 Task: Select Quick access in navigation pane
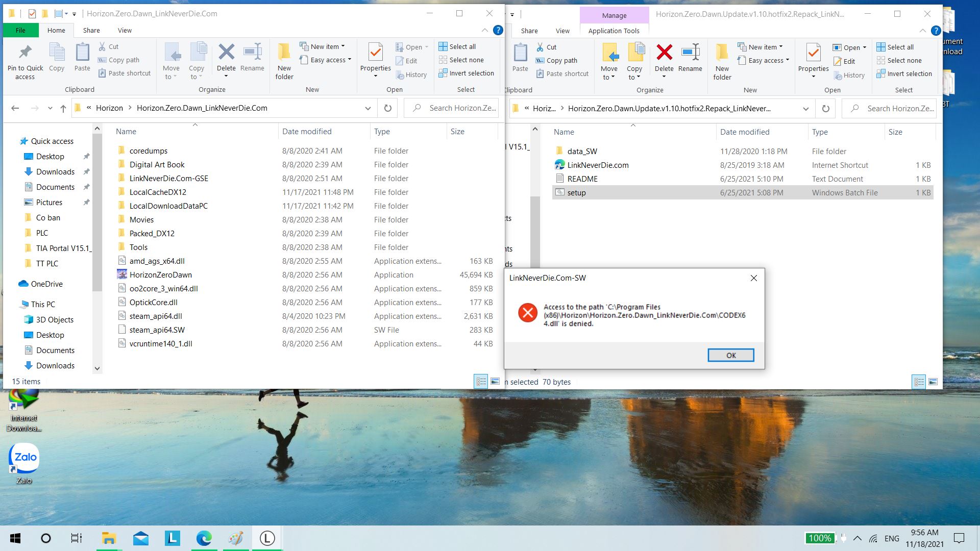click(x=52, y=141)
